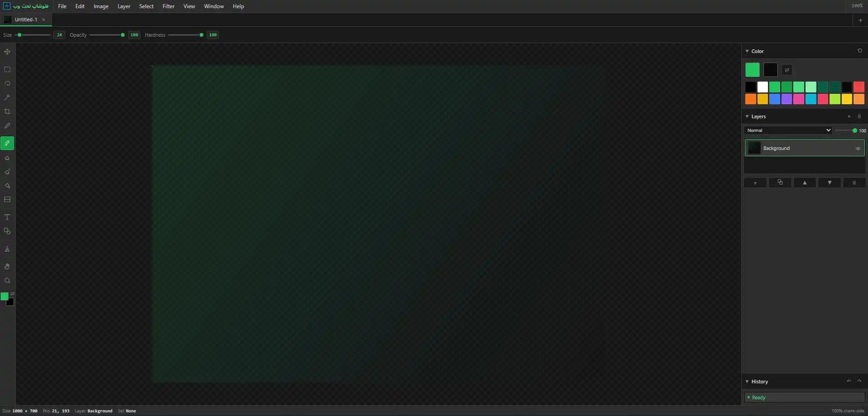Viewport: 868px width, 416px height.
Task: Select the Crop tool
Action: 7,111
